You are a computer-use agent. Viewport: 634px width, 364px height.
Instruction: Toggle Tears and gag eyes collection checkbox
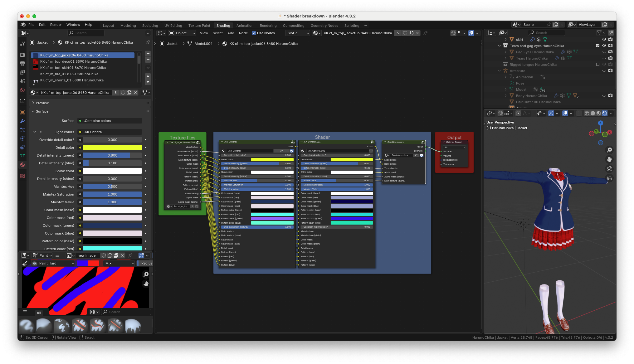pyautogui.click(x=598, y=46)
